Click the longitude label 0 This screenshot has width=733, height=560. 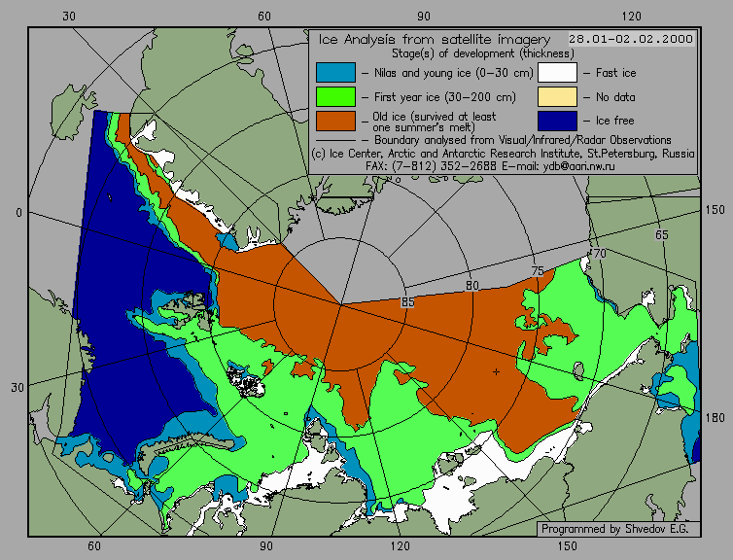pyautogui.click(x=18, y=213)
